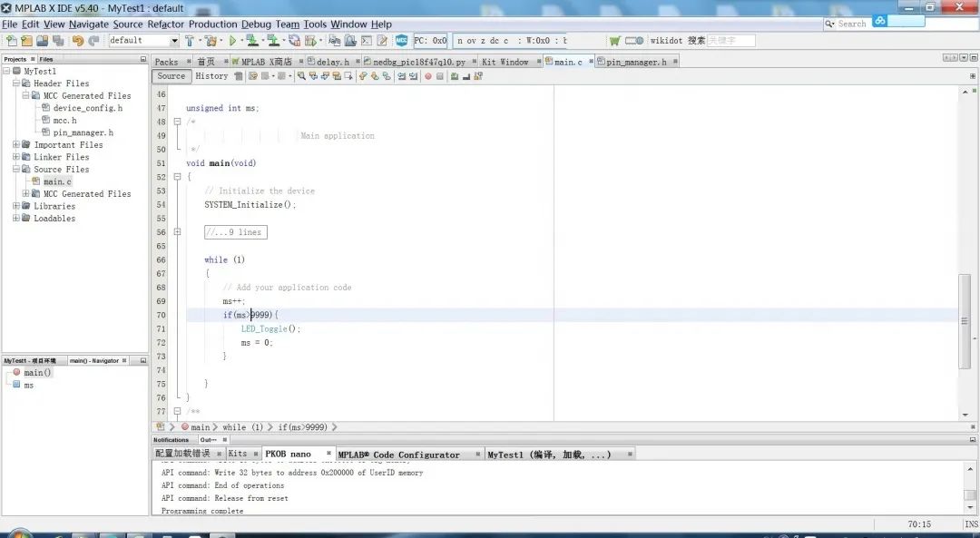The height and width of the screenshot is (538, 980).
Task: Expand the Libraries tree node
Action: click(16, 206)
